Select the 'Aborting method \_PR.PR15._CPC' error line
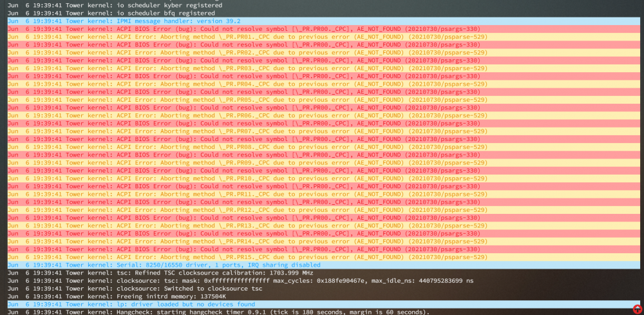644x315 pixels. [x=324, y=257]
